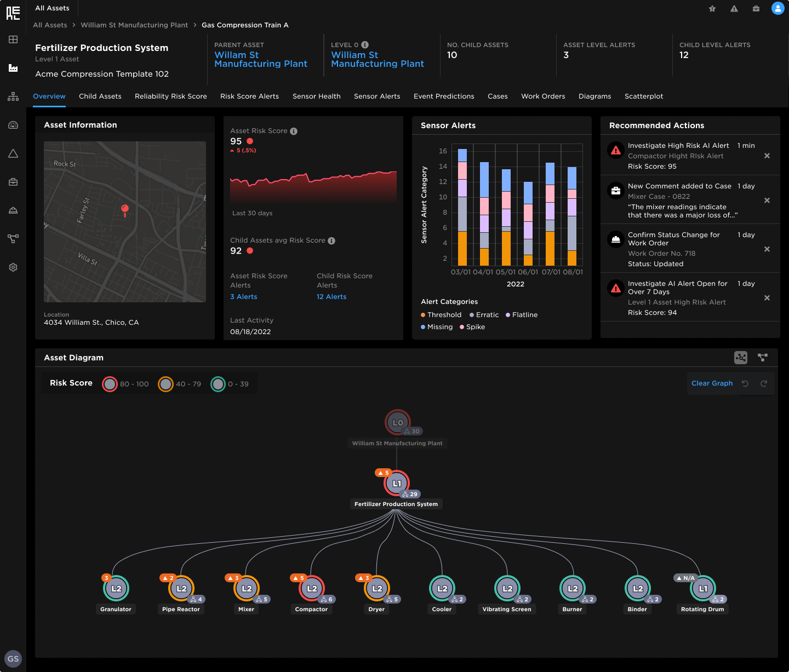789x672 pixels.
Task: Select the Dryer node in diagram
Action: (377, 589)
